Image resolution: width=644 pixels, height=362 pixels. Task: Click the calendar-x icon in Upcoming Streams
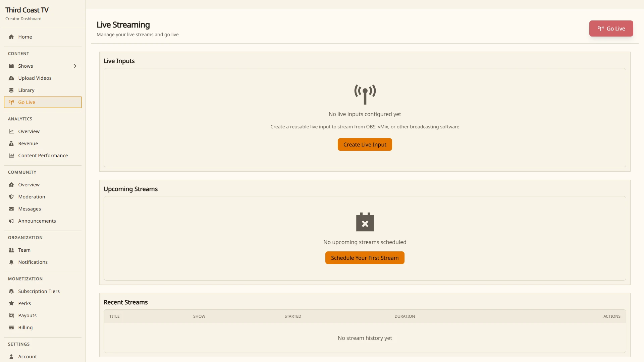[x=365, y=222]
